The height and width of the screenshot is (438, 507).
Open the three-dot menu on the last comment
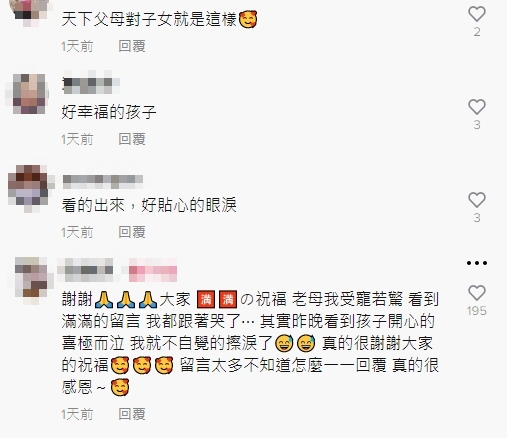(477, 263)
